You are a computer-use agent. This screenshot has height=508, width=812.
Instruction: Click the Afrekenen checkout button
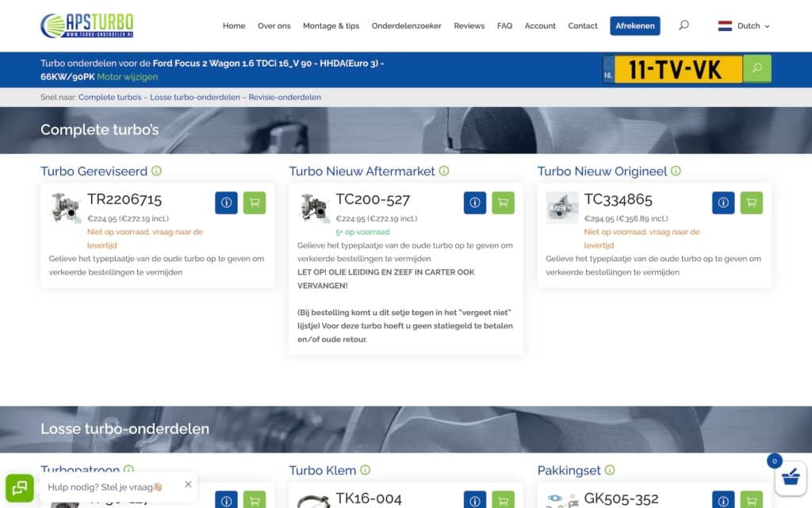tap(635, 26)
